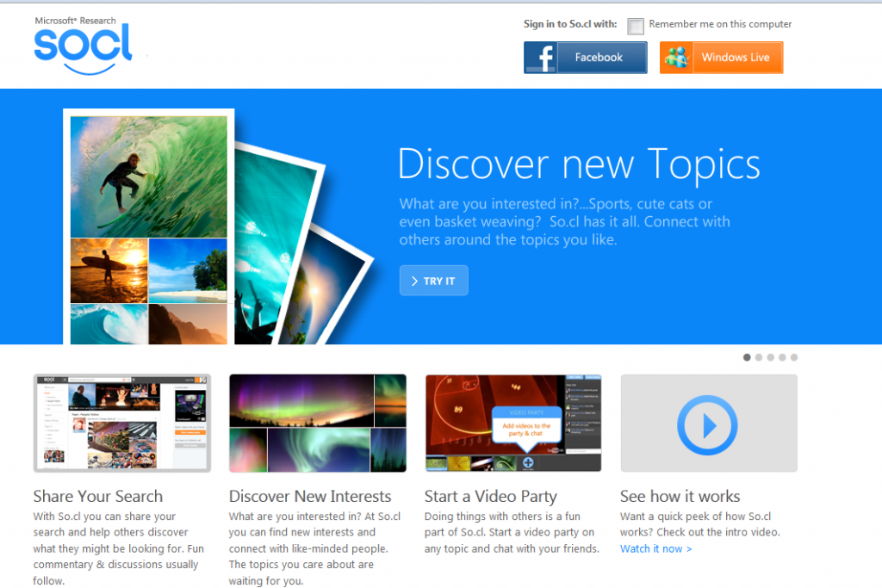Open the Share Your Search thumbnail

[x=122, y=424]
